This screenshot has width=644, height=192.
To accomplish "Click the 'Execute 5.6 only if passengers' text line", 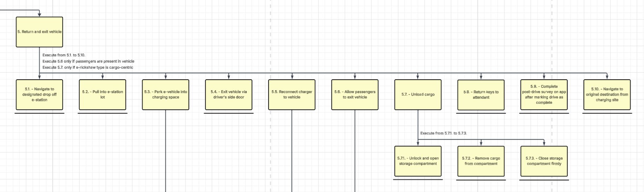I will point(88,61).
